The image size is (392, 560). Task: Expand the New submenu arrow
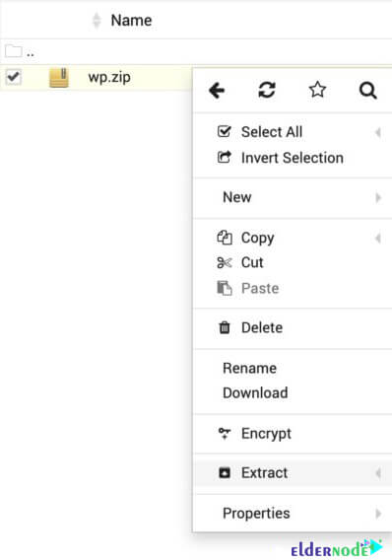pos(378,197)
